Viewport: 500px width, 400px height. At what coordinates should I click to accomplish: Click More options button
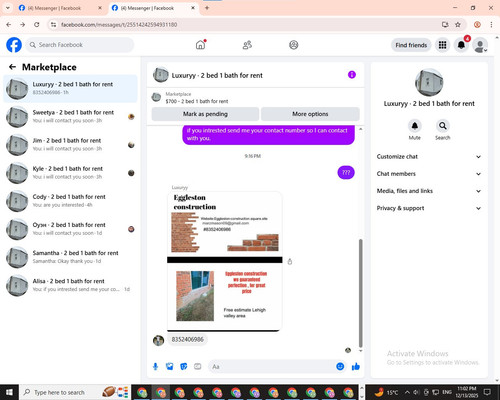point(310,114)
